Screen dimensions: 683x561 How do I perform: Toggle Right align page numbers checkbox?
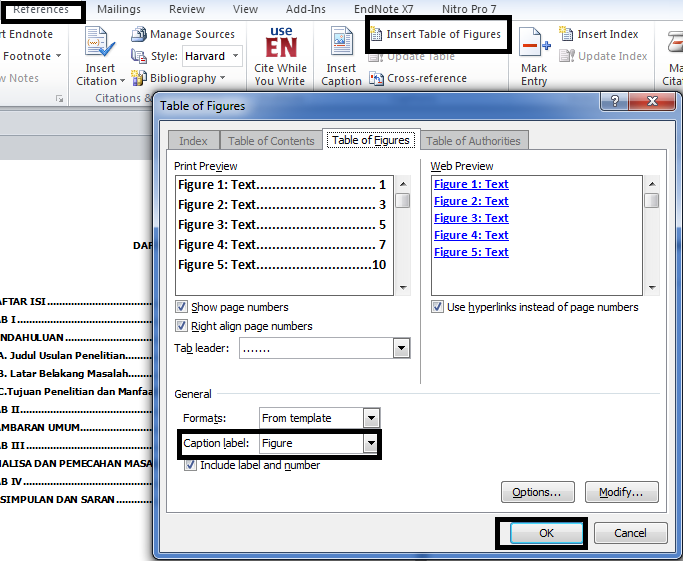coord(181,326)
